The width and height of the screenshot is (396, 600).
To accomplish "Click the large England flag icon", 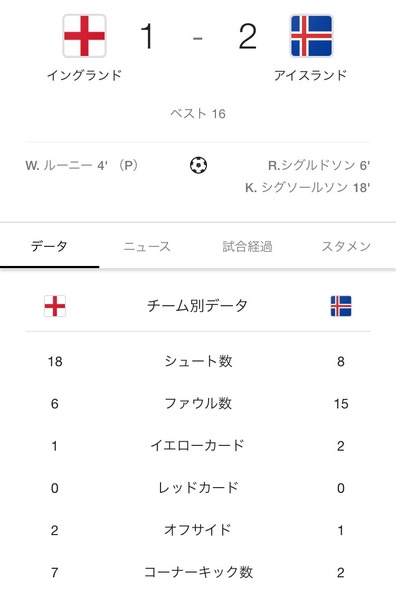I will 84,36.
